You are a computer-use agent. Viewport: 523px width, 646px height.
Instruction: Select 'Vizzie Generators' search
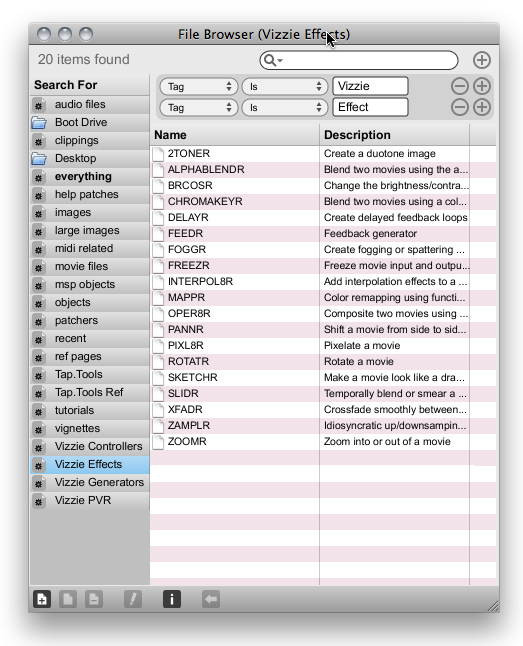pos(90,482)
